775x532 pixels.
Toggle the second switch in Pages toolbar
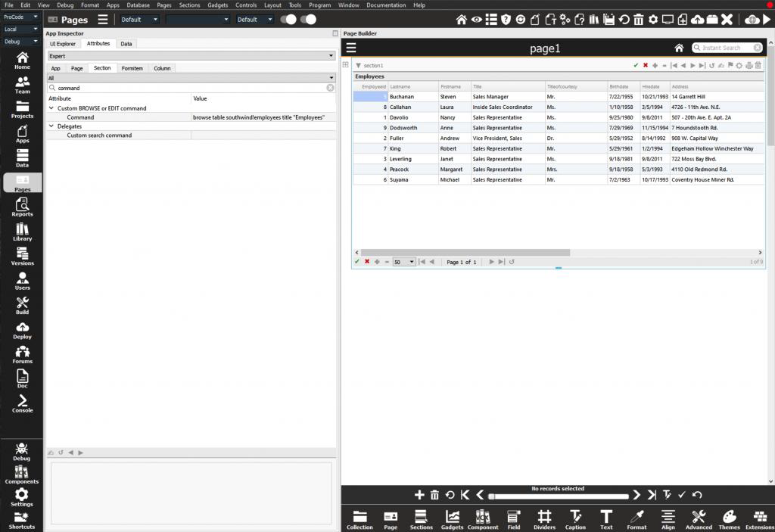coord(307,19)
